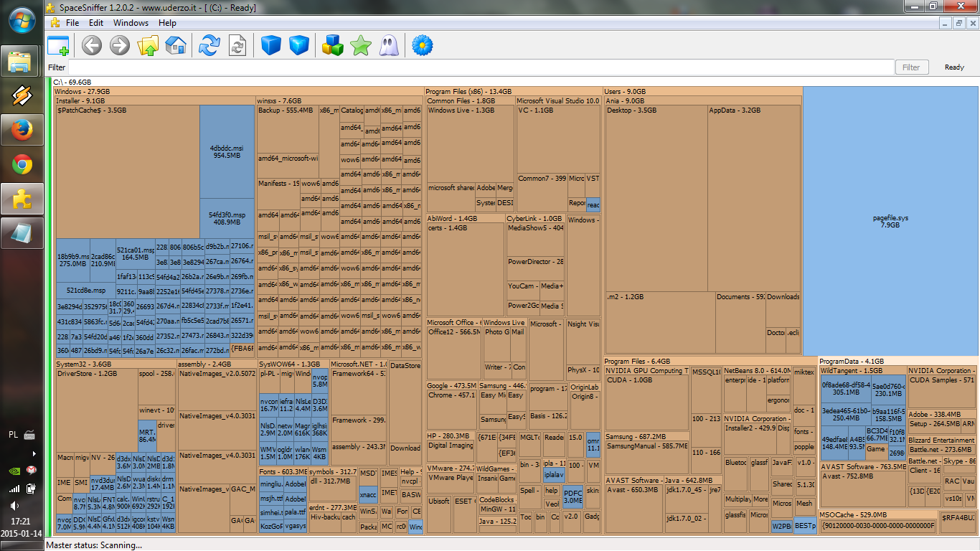
Task: Start a new master scan
Action: pyautogui.click(x=209, y=46)
